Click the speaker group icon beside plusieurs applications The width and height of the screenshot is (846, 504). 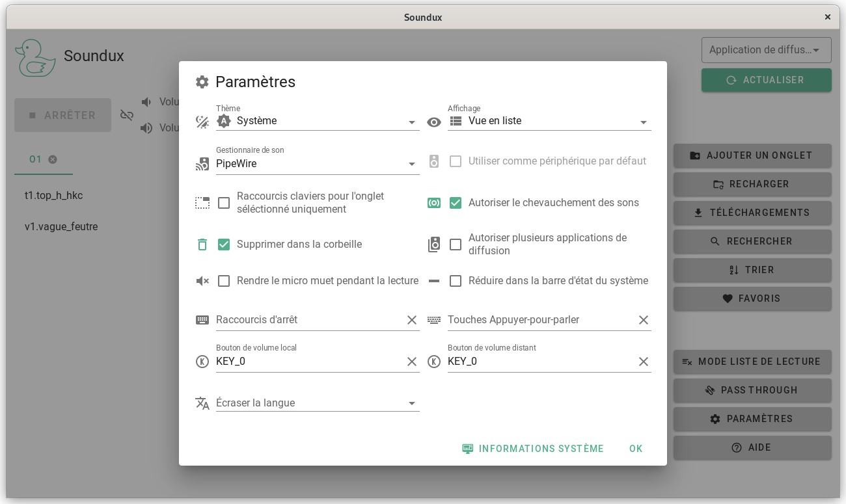434,245
